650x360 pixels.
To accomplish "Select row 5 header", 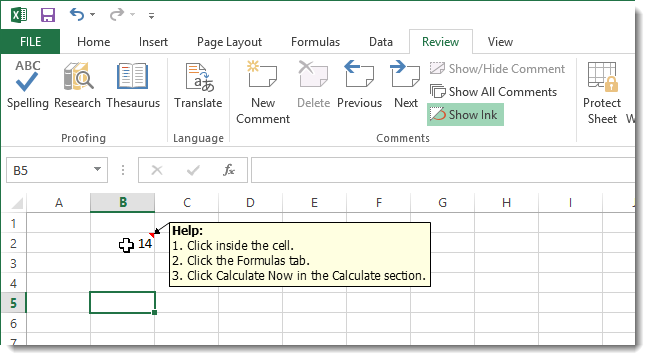I will coord(14,303).
